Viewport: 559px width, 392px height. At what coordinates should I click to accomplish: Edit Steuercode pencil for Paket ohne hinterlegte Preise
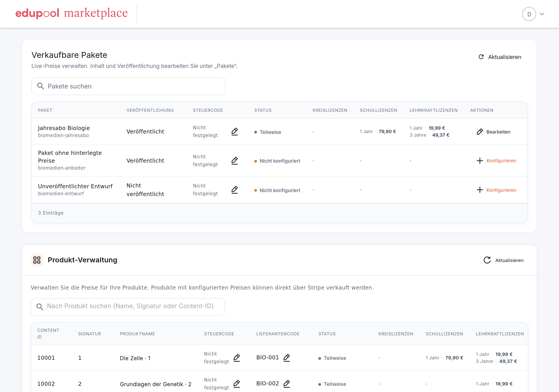click(x=234, y=161)
